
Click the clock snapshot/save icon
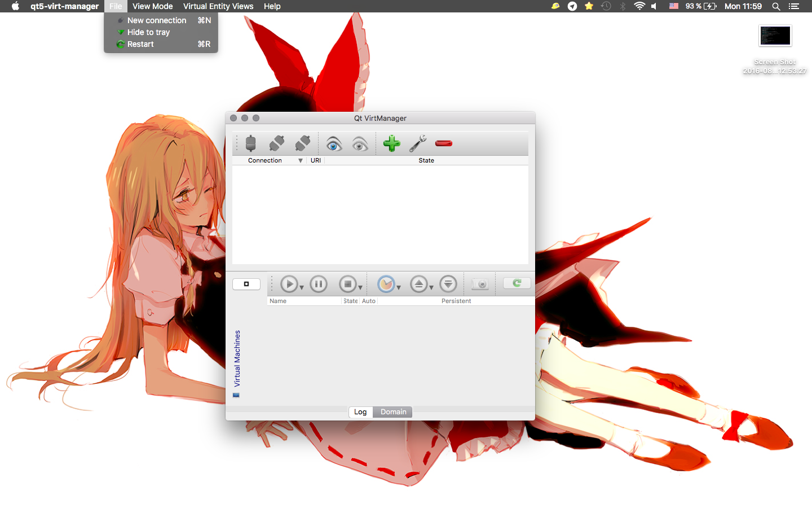click(x=386, y=284)
